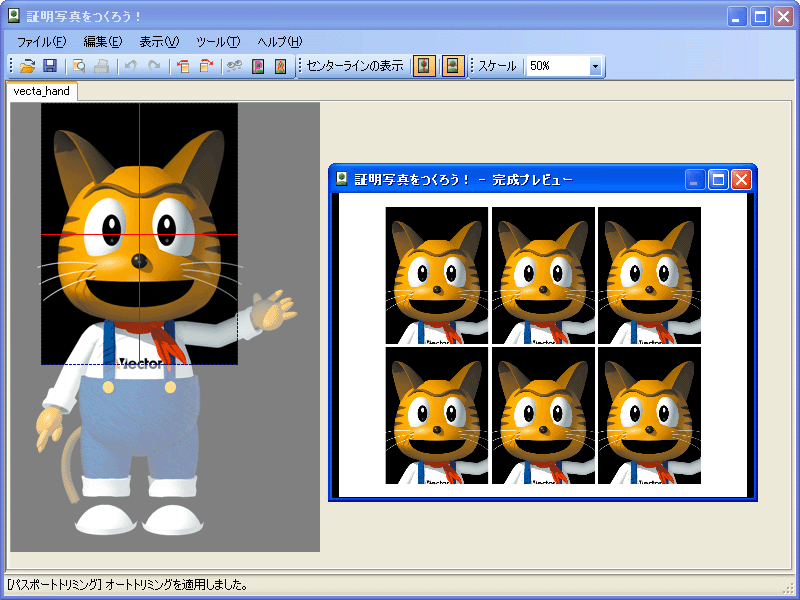Toggle the vertical center line display
Viewport: 800px width, 600px height.
point(424,66)
